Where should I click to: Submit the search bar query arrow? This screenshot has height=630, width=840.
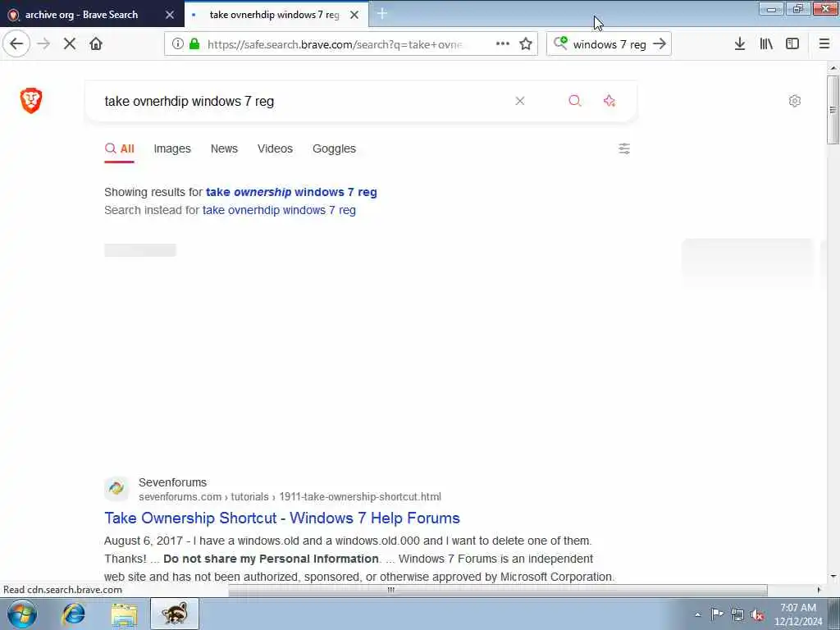click(660, 44)
